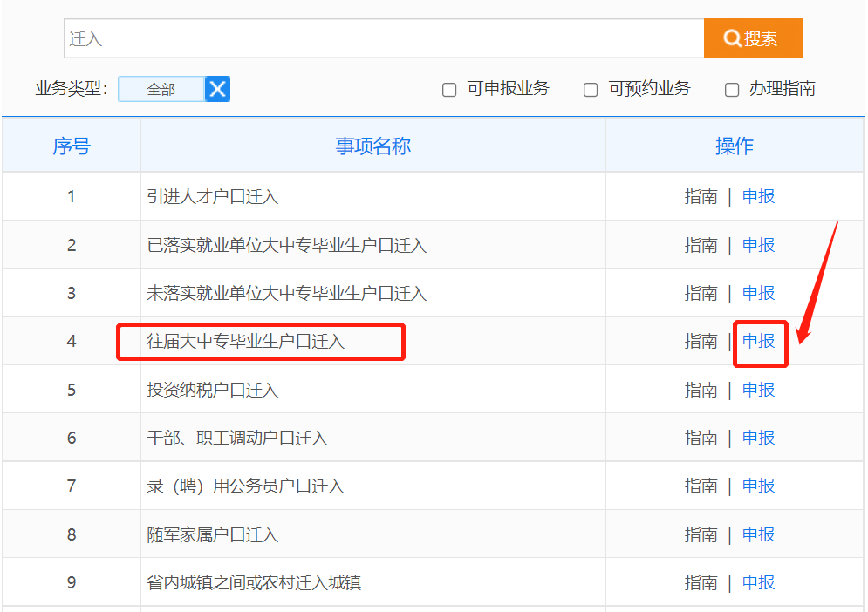Click 申报 for 录（聘）用公务员户口迁入
The width and height of the screenshot is (868, 612).
point(758,486)
